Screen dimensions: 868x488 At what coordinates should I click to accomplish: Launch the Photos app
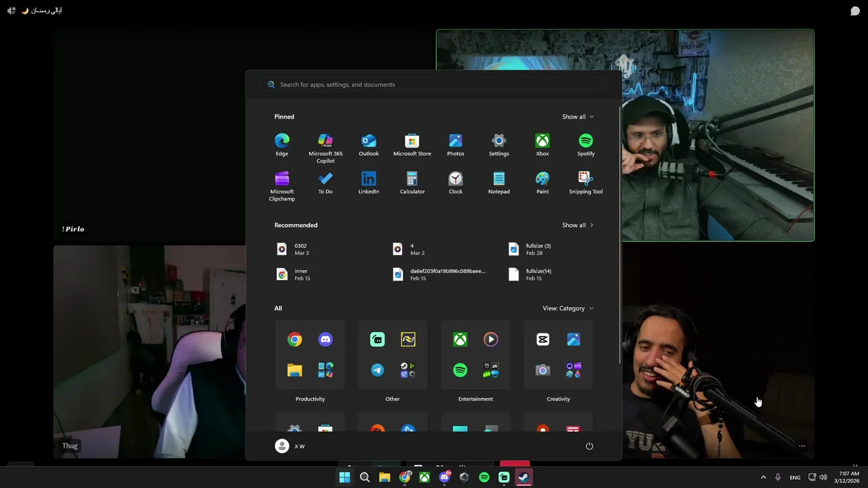(x=456, y=145)
